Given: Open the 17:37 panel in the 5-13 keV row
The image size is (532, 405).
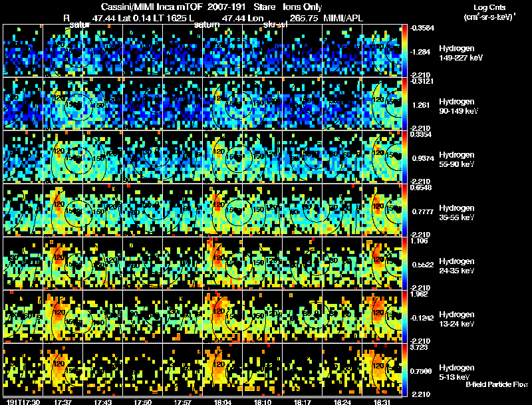Looking at the screenshot, I should click(63, 370).
